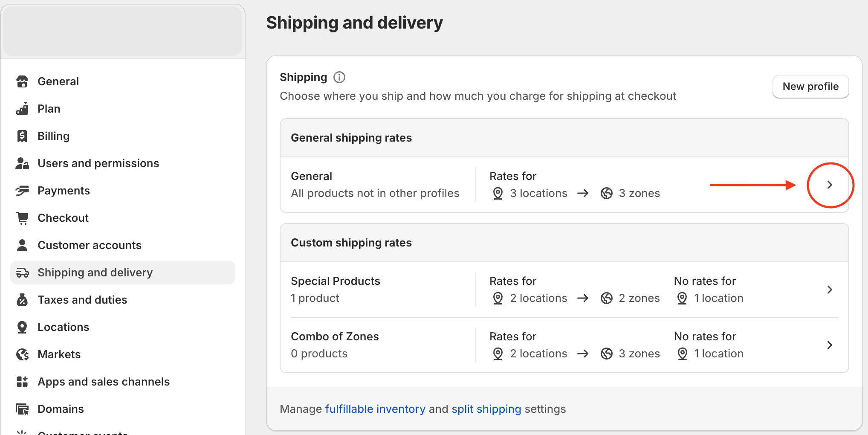
Task: Open Special Products profile chevron
Action: tap(830, 290)
